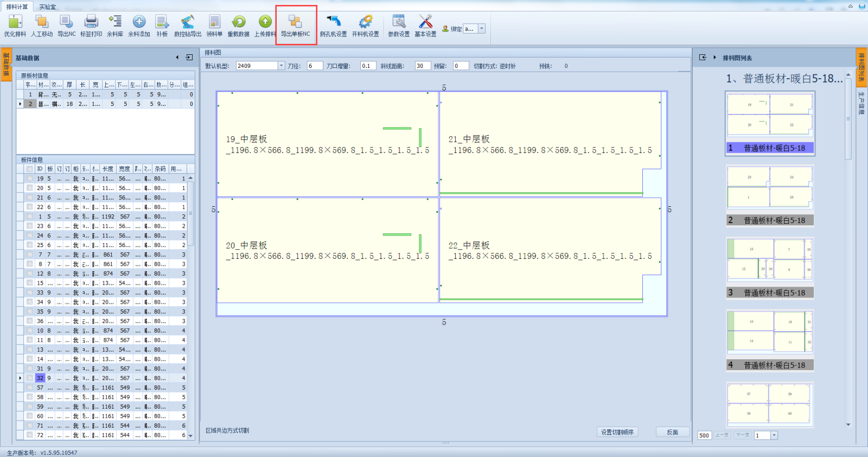
Task: Click the 排料图列表 scroll down arrow
Action: [x=848, y=425]
